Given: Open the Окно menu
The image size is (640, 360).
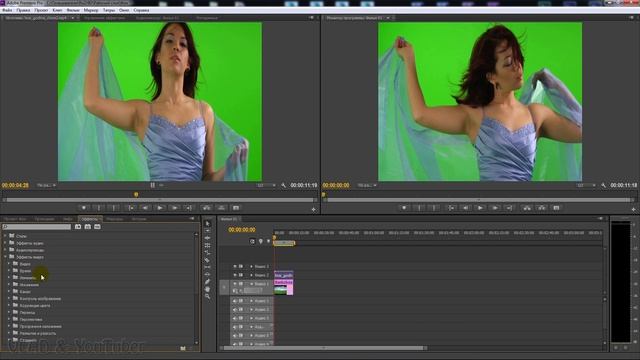Looking at the screenshot, I should click(x=124, y=10).
